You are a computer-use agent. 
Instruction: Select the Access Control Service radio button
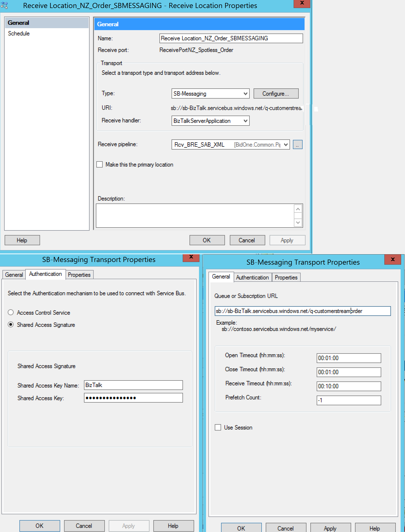tap(11, 312)
